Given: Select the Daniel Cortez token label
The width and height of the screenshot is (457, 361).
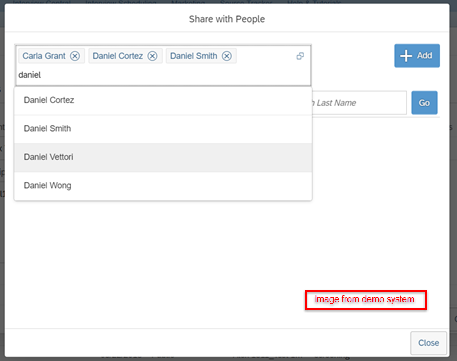Looking at the screenshot, I should click(118, 56).
